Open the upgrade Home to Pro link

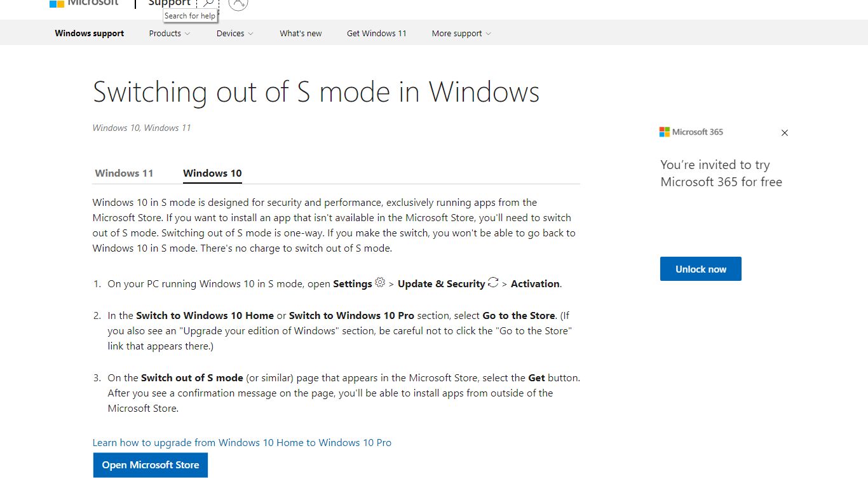pos(242,443)
